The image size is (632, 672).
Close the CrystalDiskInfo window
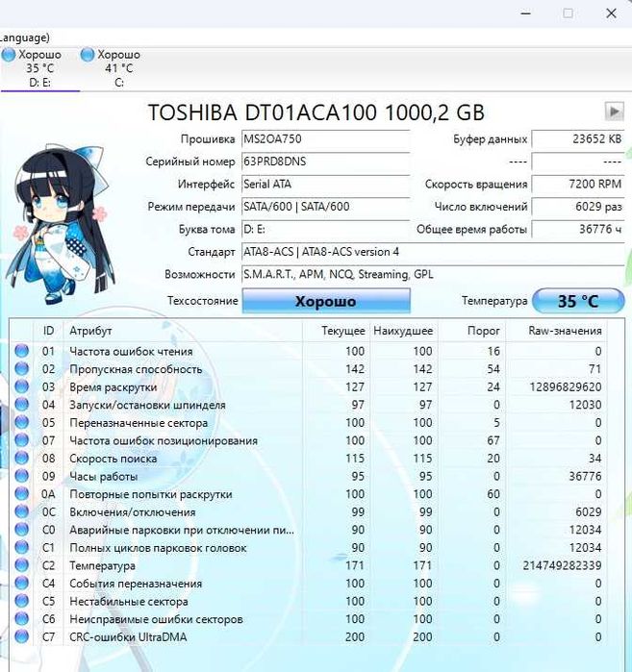(611, 13)
